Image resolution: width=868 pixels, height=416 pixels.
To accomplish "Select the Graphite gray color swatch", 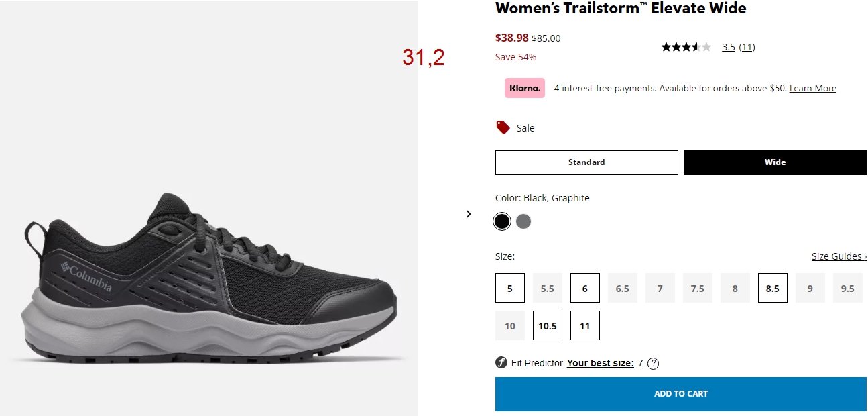I will [x=523, y=221].
